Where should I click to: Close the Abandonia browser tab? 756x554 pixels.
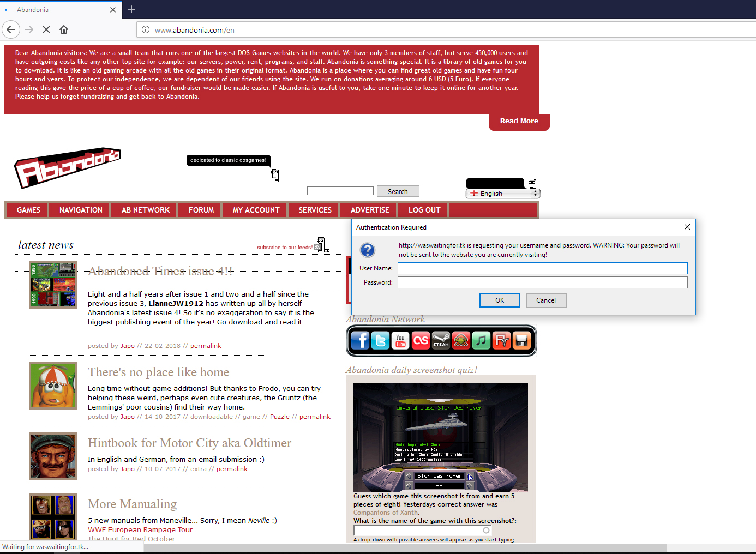coord(113,10)
